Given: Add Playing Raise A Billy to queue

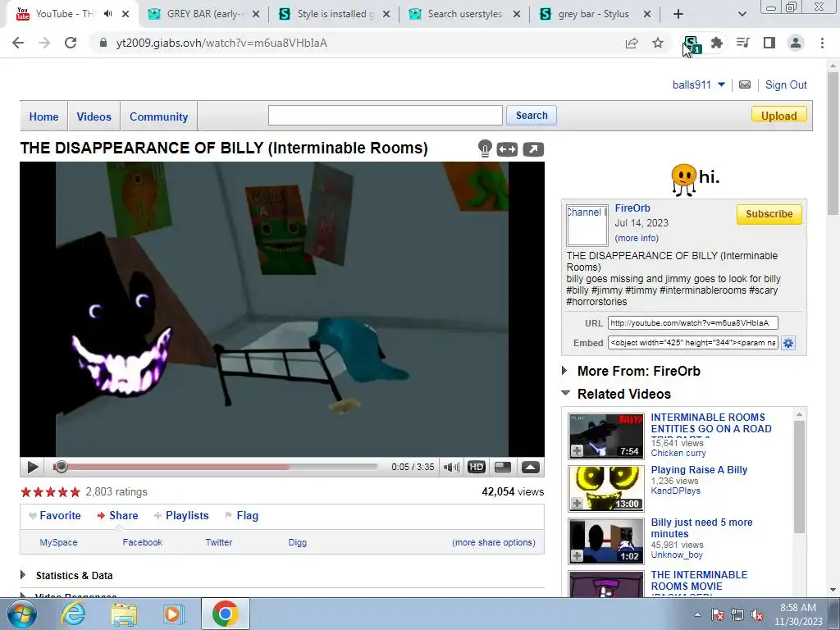Looking at the screenshot, I should point(577,504).
